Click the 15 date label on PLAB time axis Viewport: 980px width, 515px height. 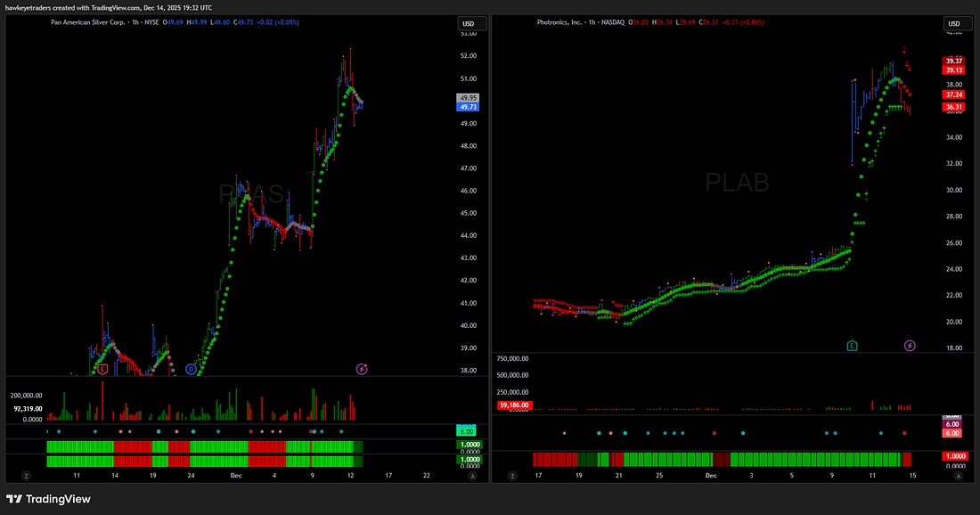pyautogui.click(x=912, y=476)
